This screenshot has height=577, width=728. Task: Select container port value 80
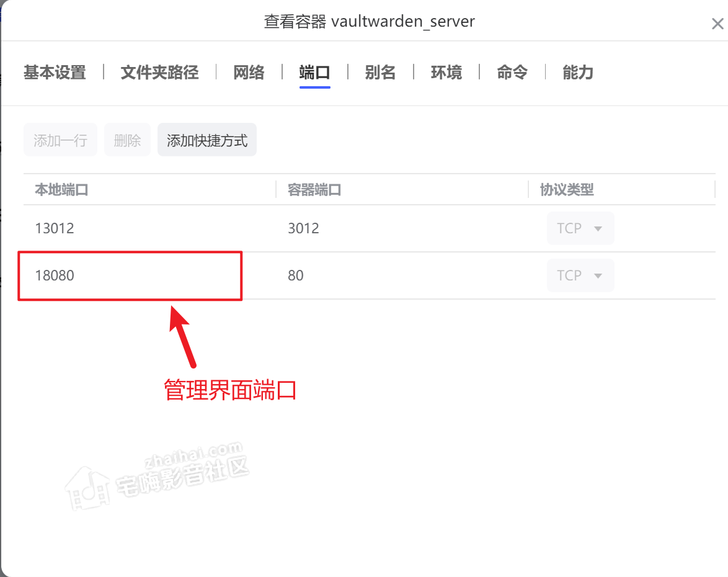[x=295, y=275]
